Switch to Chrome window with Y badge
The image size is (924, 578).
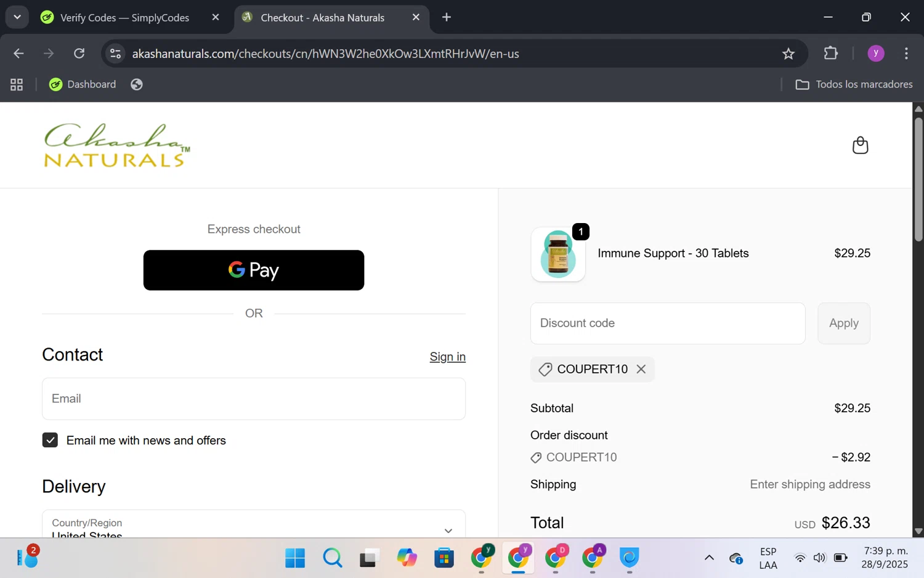[x=519, y=558]
